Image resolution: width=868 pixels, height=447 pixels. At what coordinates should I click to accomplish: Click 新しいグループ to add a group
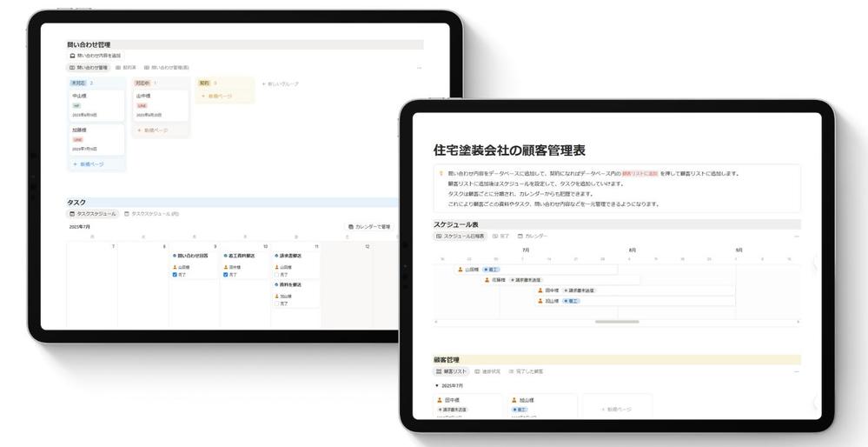tap(280, 84)
